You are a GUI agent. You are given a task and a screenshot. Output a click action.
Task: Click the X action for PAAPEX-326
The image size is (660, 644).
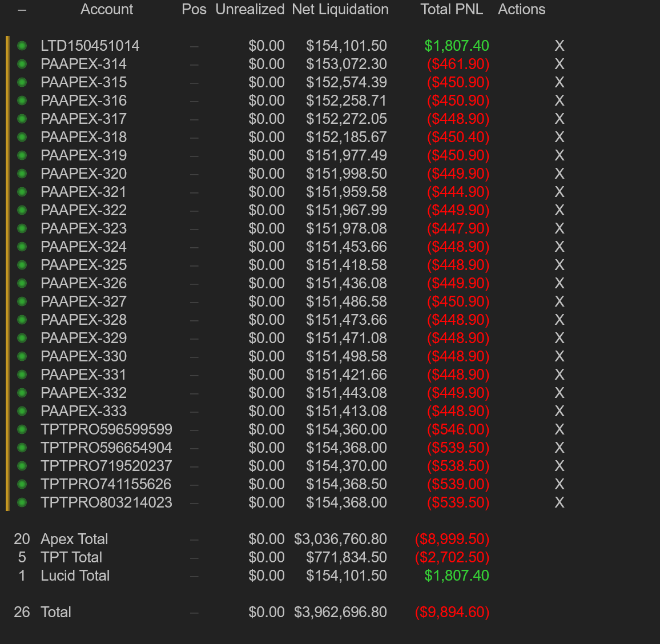559,283
